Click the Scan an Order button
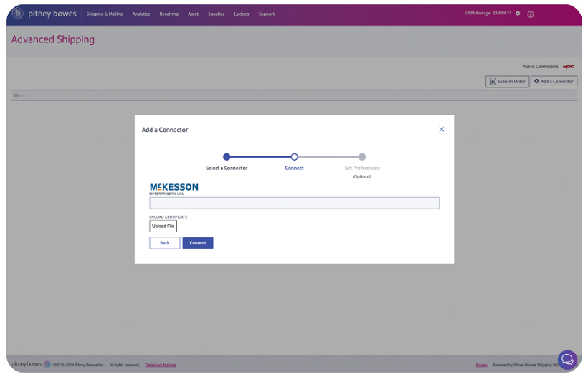 (x=507, y=82)
